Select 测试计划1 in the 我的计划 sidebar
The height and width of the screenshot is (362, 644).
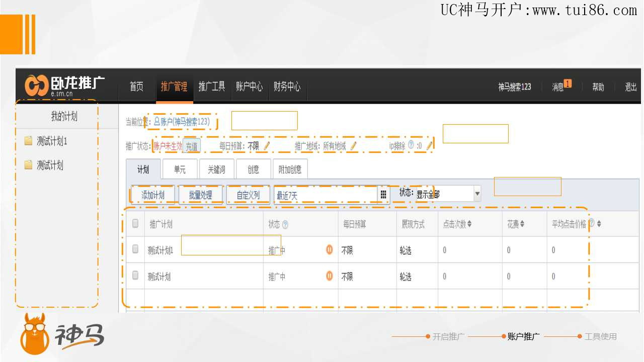(x=52, y=141)
